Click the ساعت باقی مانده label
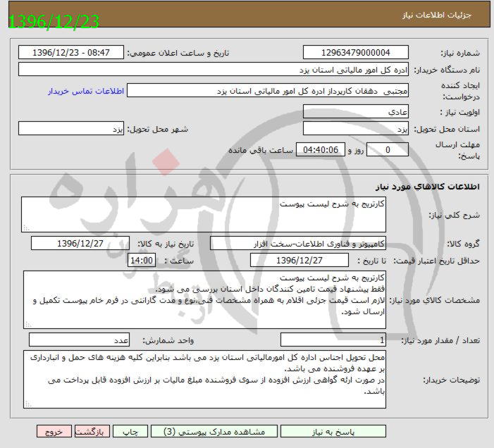494x448 pixels. 261,150
